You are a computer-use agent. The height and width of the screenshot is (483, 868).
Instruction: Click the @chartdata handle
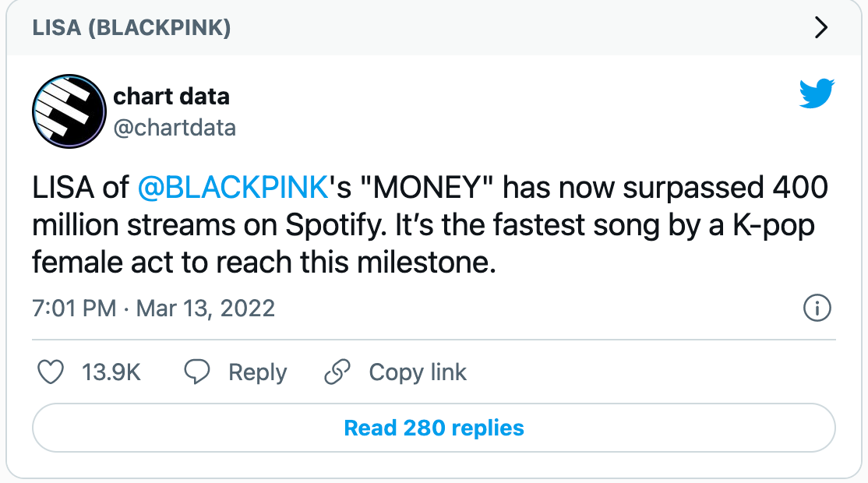(x=175, y=125)
